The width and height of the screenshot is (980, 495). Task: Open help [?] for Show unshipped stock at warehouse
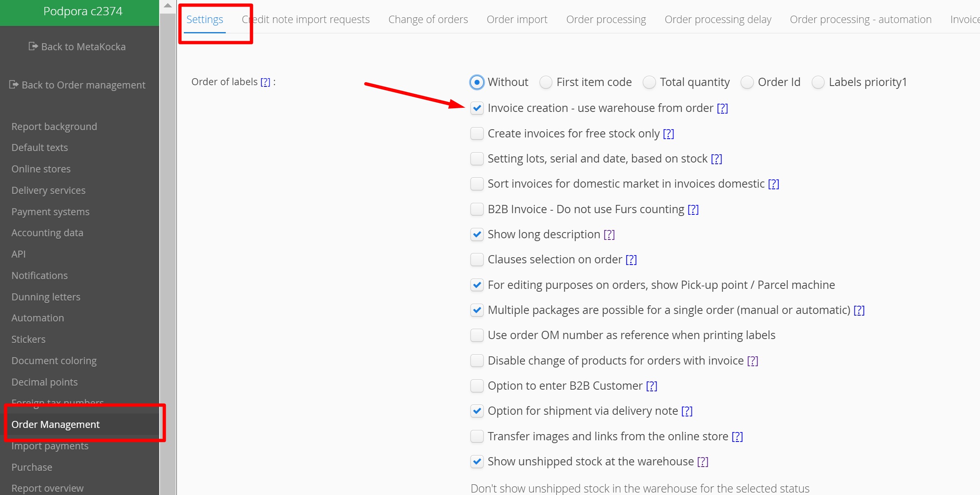(703, 461)
